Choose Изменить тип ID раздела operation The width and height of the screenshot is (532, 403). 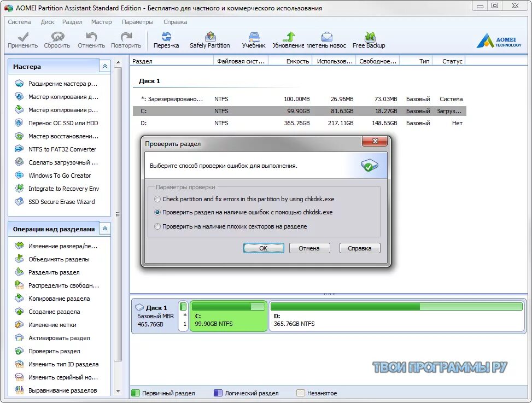57,364
